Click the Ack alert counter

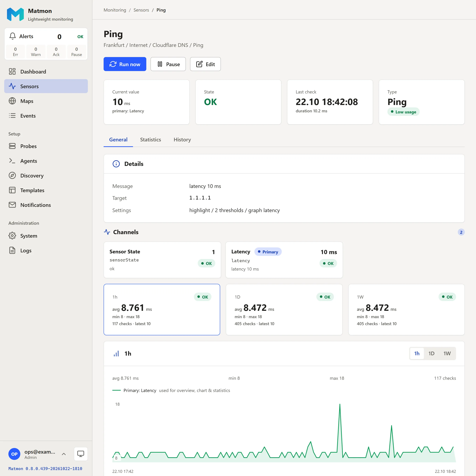(56, 51)
